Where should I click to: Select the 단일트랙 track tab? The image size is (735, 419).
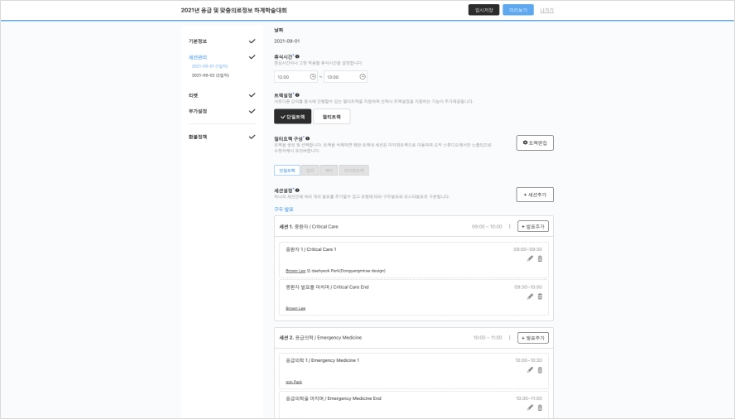(x=287, y=170)
